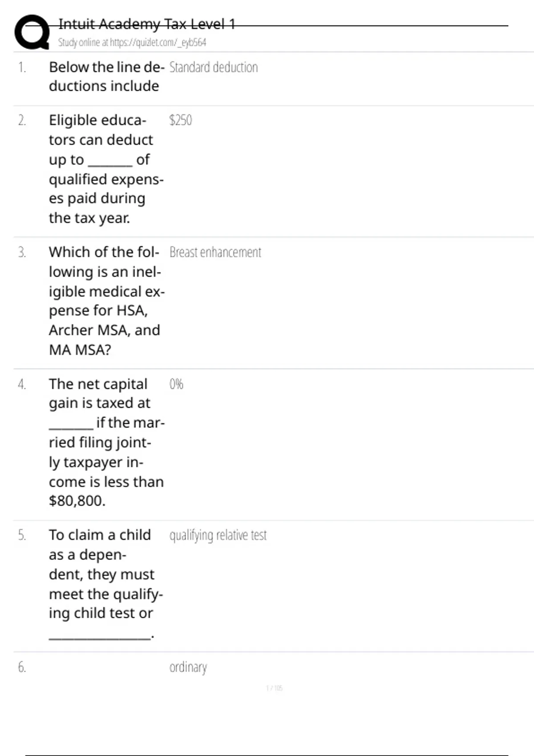Viewport: 534px width, 756px height.
Task: Click the net capital gain question
Action: click(x=106, y=442)
